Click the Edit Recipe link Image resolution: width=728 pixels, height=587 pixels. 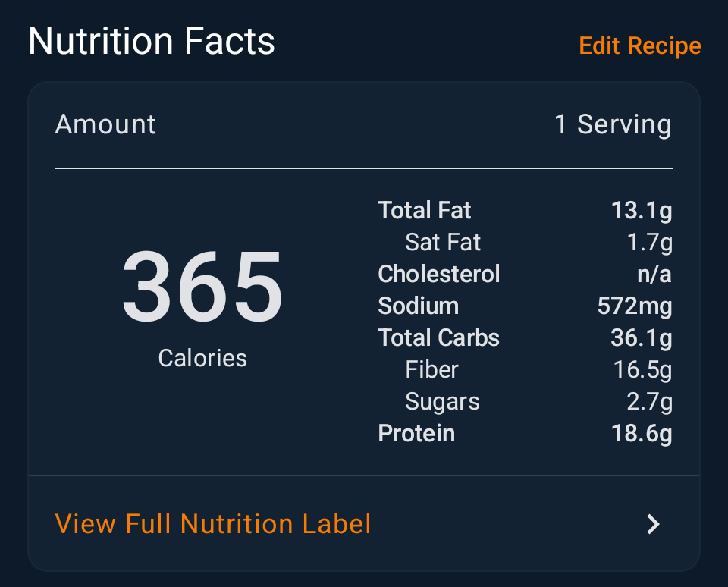click(x=639, y=46)
